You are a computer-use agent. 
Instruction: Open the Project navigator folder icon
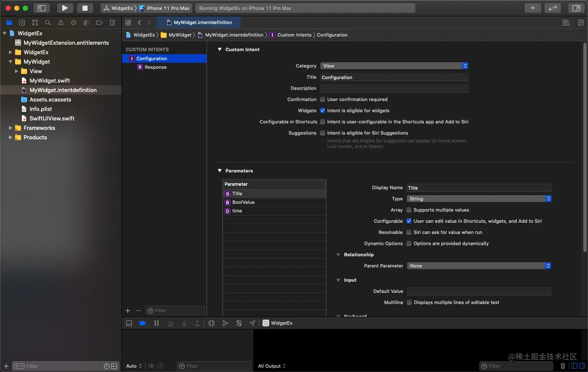pyautogui.click(x=9, y=23)
